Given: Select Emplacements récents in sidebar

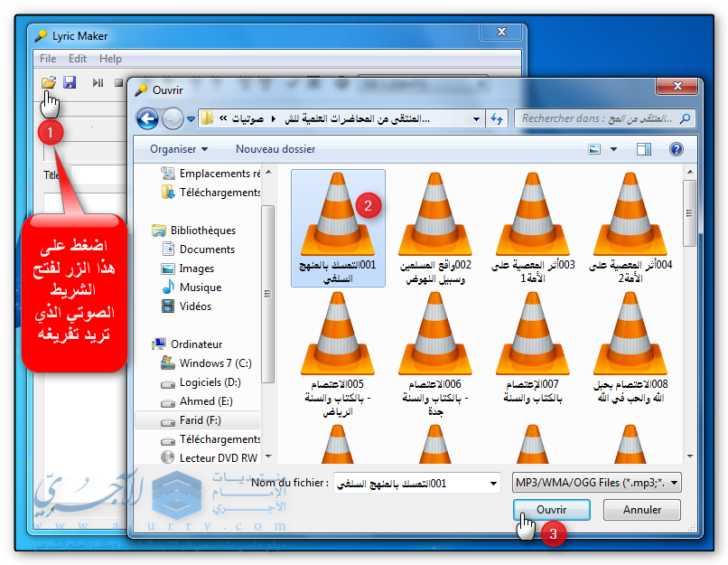Looking at the screenshot, I should tap(210, 174).
